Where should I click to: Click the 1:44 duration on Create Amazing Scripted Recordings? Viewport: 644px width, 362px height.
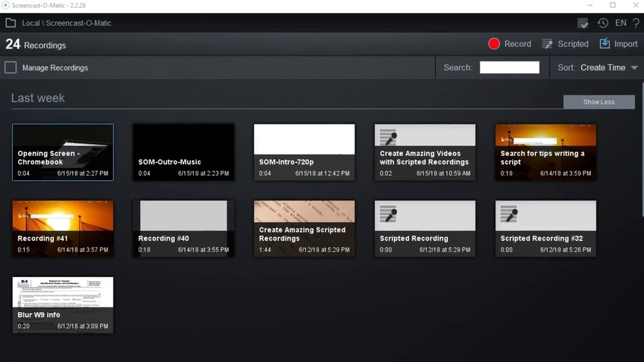pyautogui.click(x=265, y=250)
